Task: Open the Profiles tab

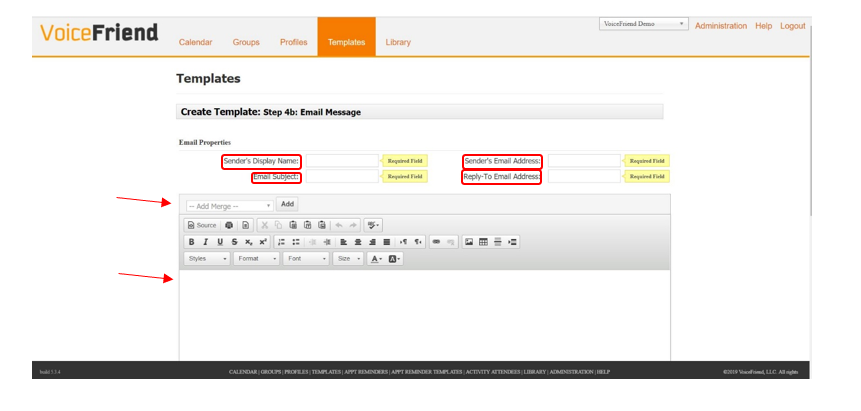Action: (294, 42)
